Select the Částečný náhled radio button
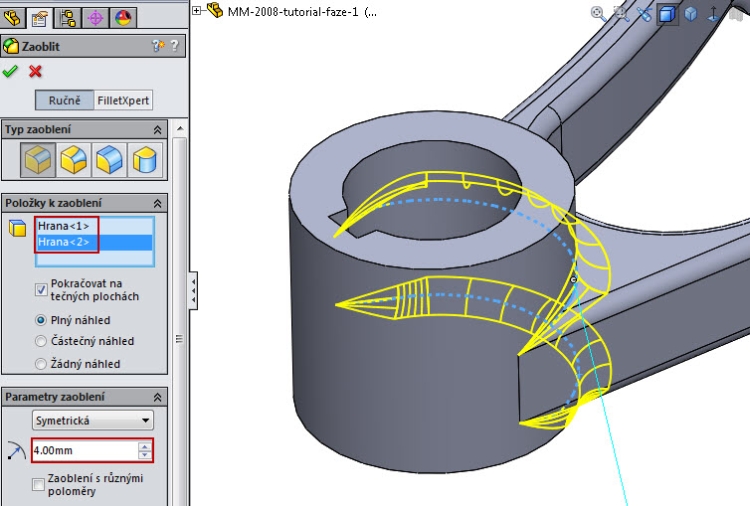Viewport: 750px width, 506px height. click(41, 341)
